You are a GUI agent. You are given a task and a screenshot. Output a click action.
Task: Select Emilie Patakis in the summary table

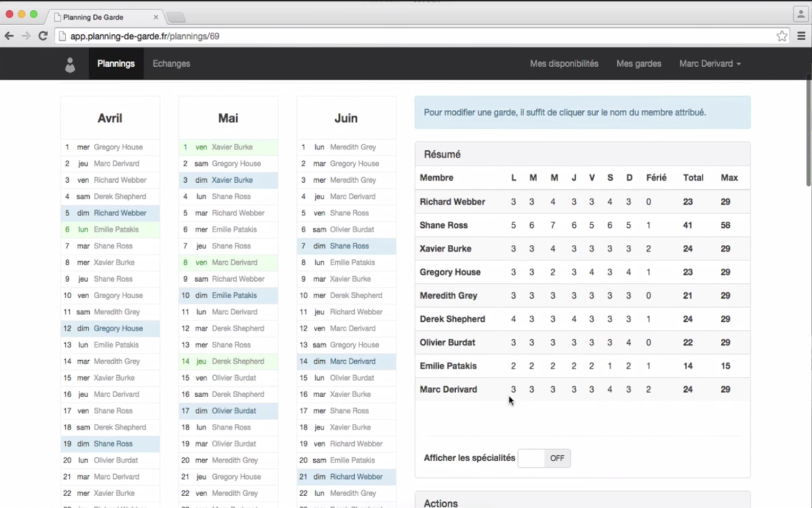(448, 366)
